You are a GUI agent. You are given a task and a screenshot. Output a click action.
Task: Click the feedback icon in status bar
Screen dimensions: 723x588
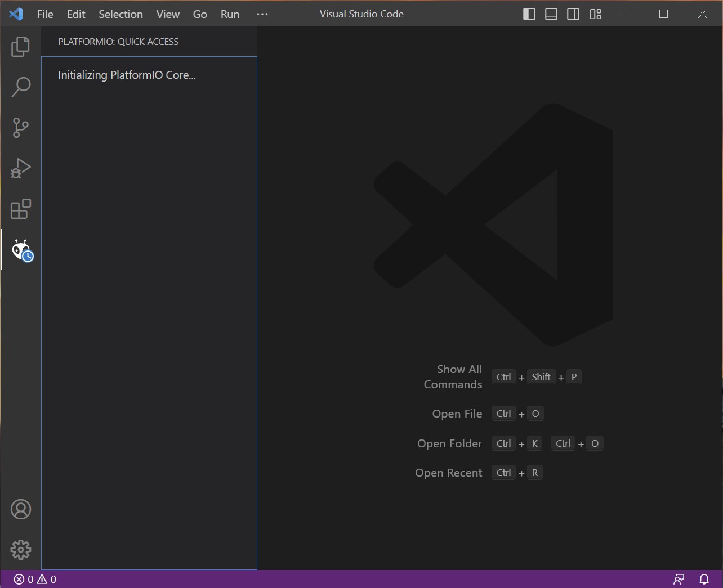679,579
